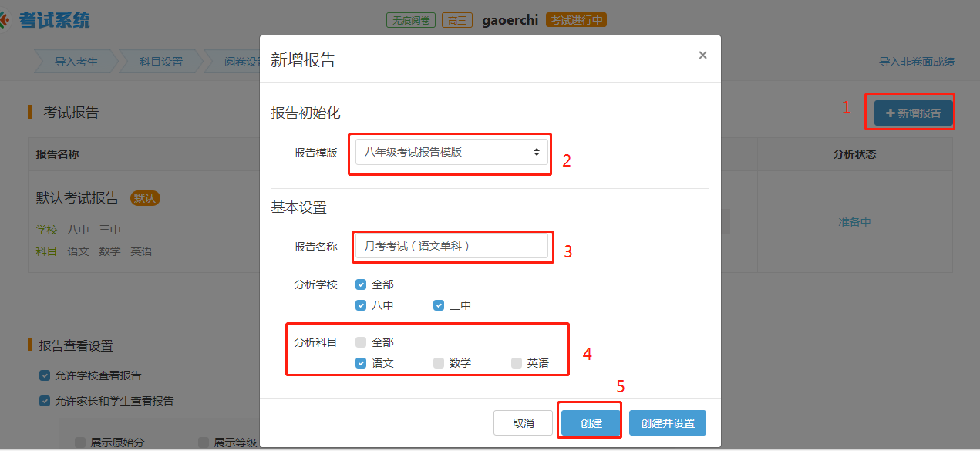Click the 创建并设置 button
Image resolution: width=980 pixels, height=451 pixels.
click(668, 423)
